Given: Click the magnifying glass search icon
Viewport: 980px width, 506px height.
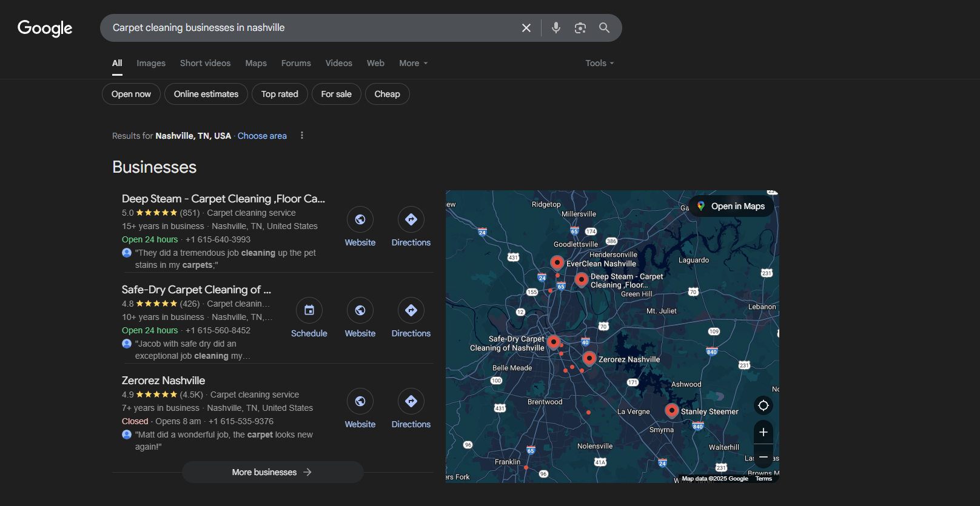Looking at the screenshot, I should [x=604, y=28].
